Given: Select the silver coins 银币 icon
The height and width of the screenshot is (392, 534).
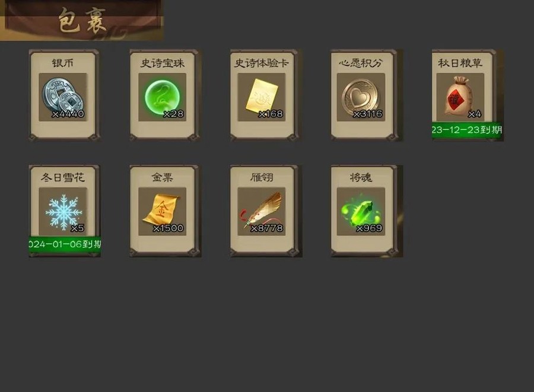Looking at the screenshot, I should [63, 97].
